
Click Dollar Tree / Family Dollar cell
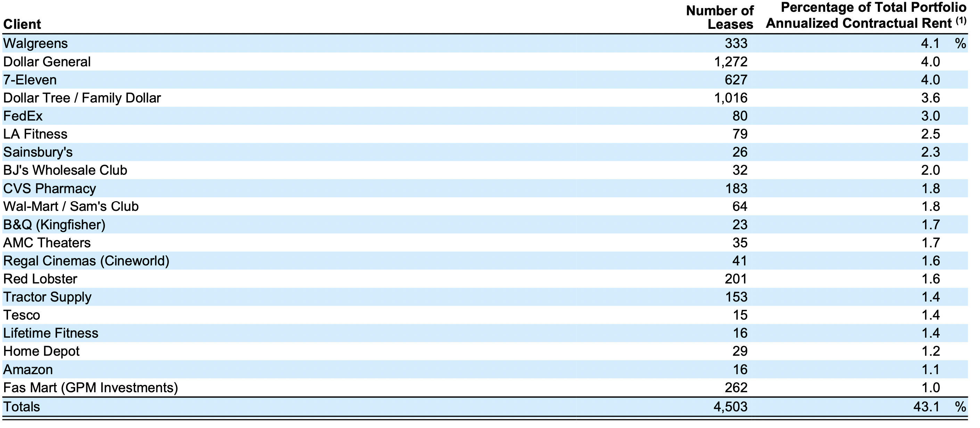click(82, 98)
